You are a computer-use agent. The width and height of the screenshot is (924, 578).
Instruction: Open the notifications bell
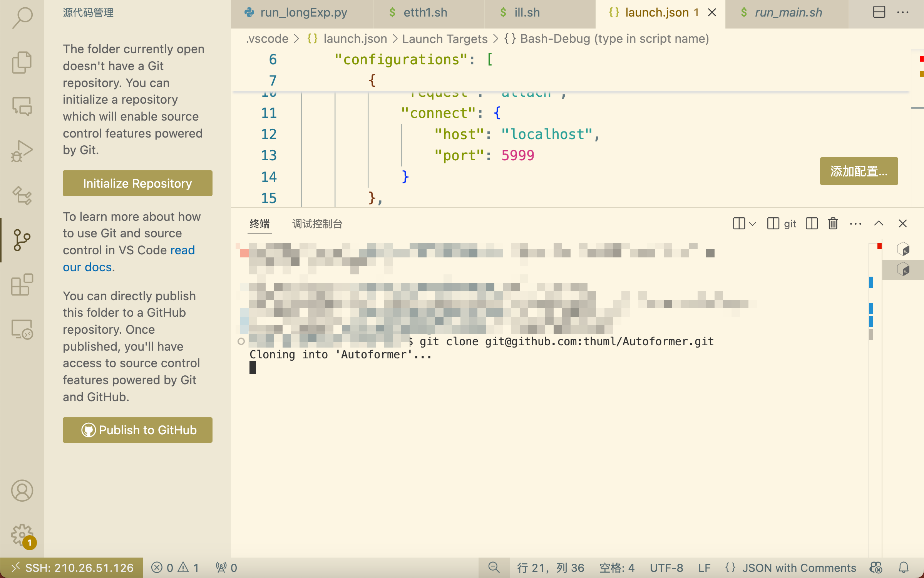click(x=904, y=568)
